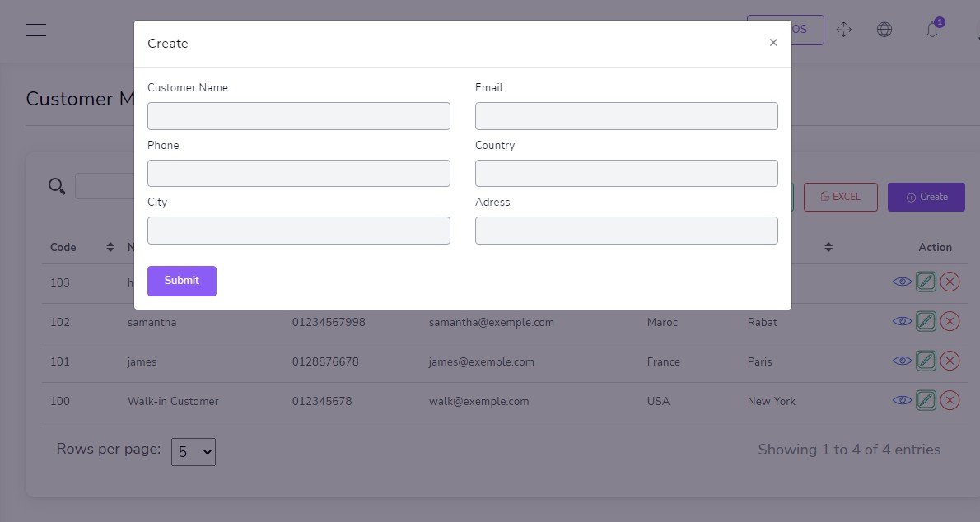The image size is (980, 522).
Task: Sort table by Code column
Action: [x=110, y=247]
